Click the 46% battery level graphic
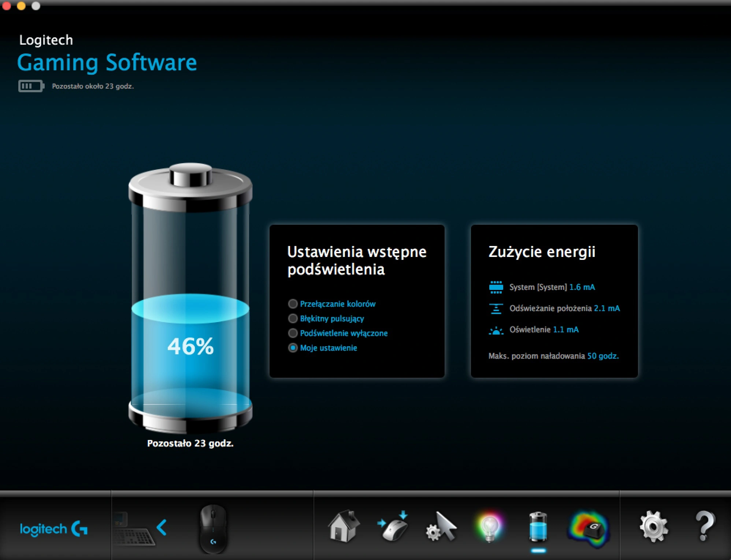This screenshot has height=560, width=731. 190,298
